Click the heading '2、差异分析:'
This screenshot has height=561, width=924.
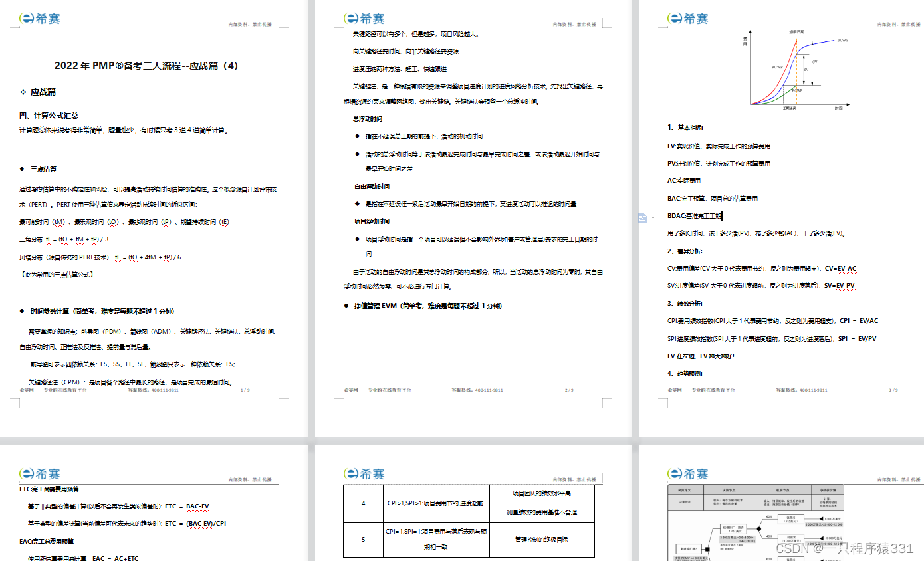pos(685,251)
